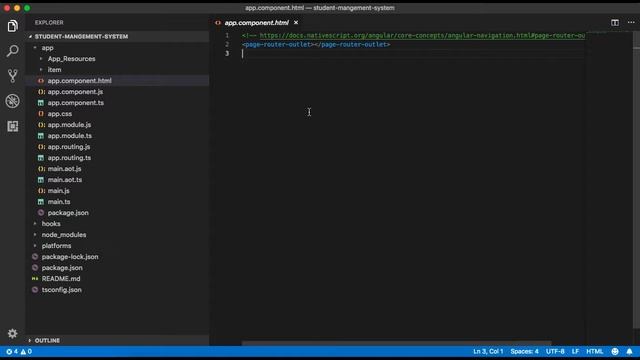
Task: Open the nativescript docs link in line 1
Action: (422, 36)
